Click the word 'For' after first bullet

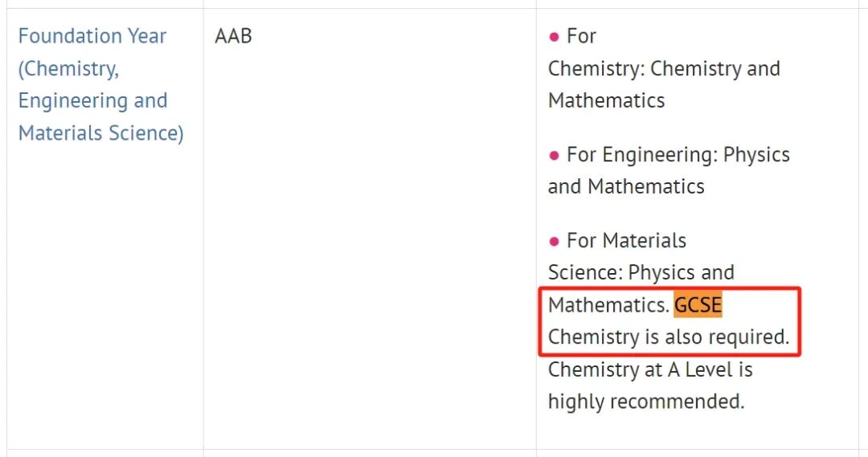(581, 36)
